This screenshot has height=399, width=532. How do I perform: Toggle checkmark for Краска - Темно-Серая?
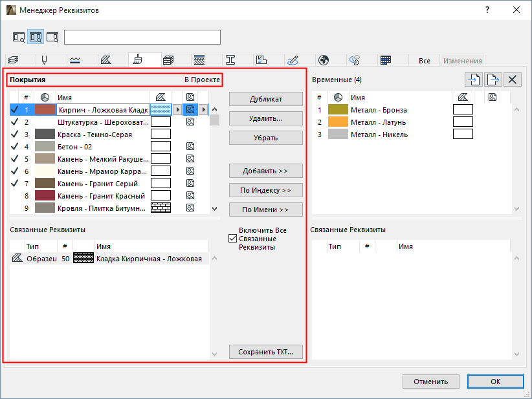[x=15, y=134]
